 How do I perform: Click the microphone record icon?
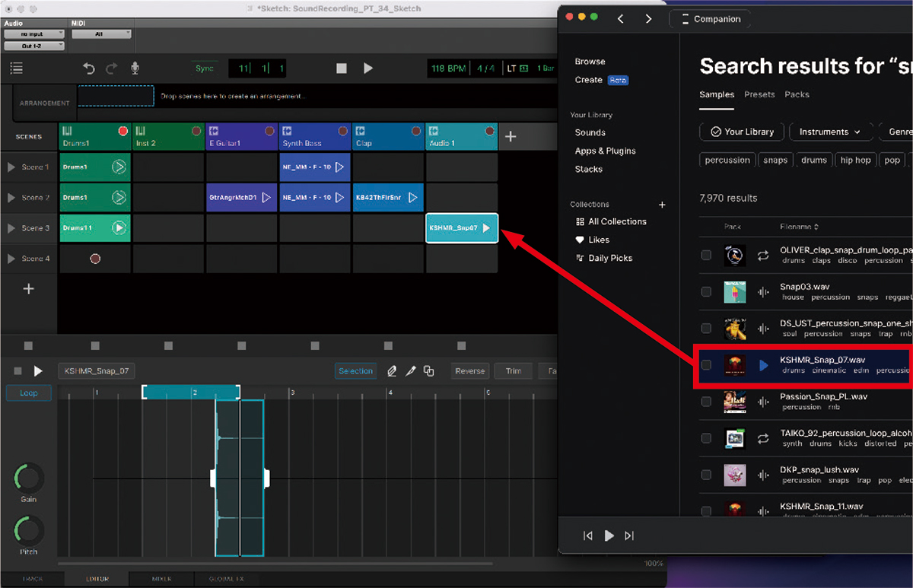(135, 68)
